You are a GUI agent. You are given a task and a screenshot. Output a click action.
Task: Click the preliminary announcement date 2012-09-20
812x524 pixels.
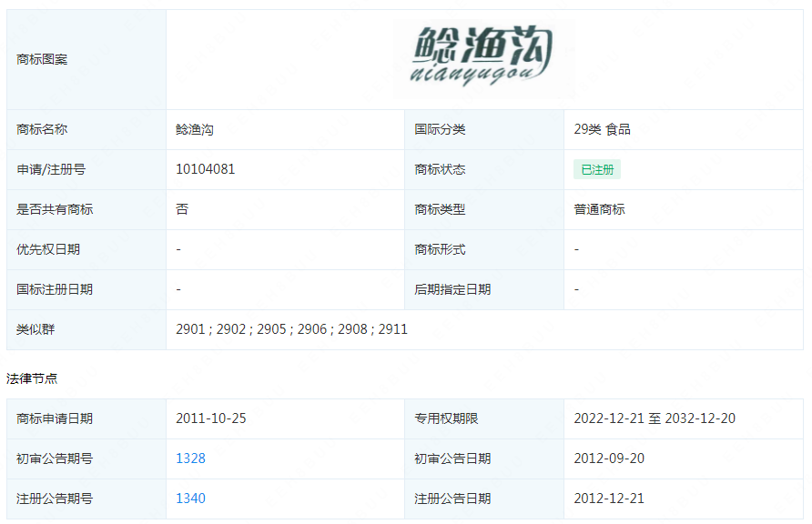609,458
